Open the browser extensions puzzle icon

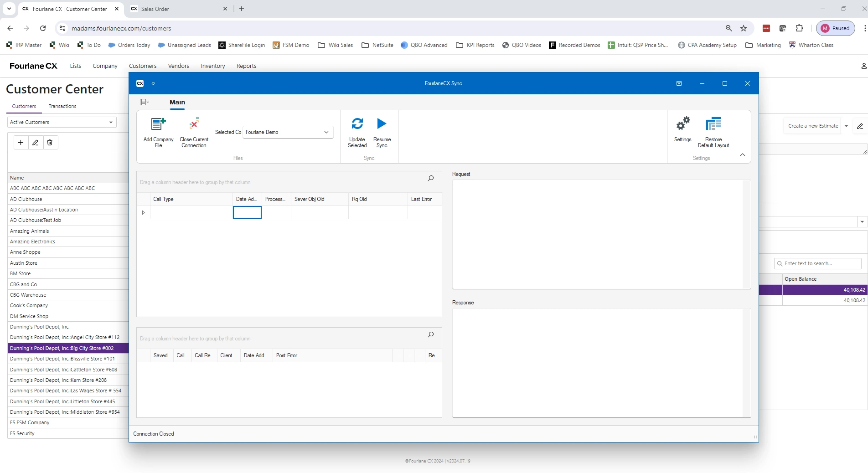[799, 28]
